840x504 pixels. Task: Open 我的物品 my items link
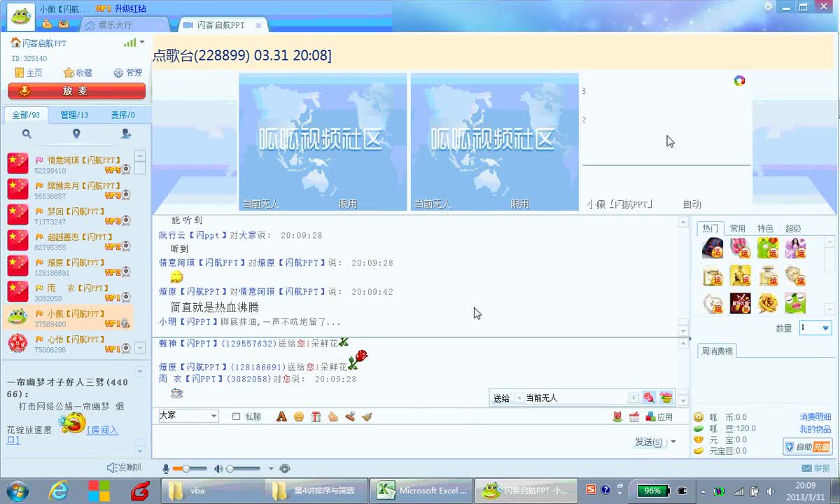coord(815,429)
